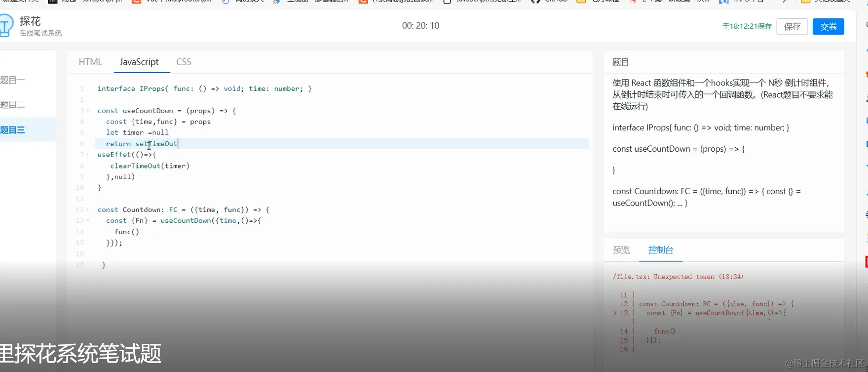Screen dimensions: 868x372
Task: Open the 预览 preview tab
Action: tap(621, 250)
